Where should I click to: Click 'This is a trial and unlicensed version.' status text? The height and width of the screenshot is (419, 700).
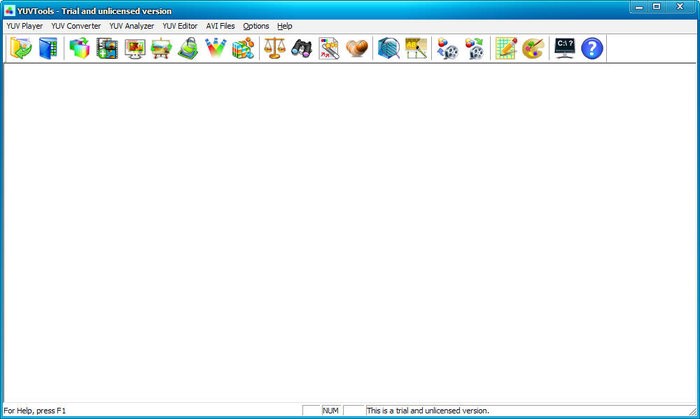pyautogui.click(x=428, y=411)
